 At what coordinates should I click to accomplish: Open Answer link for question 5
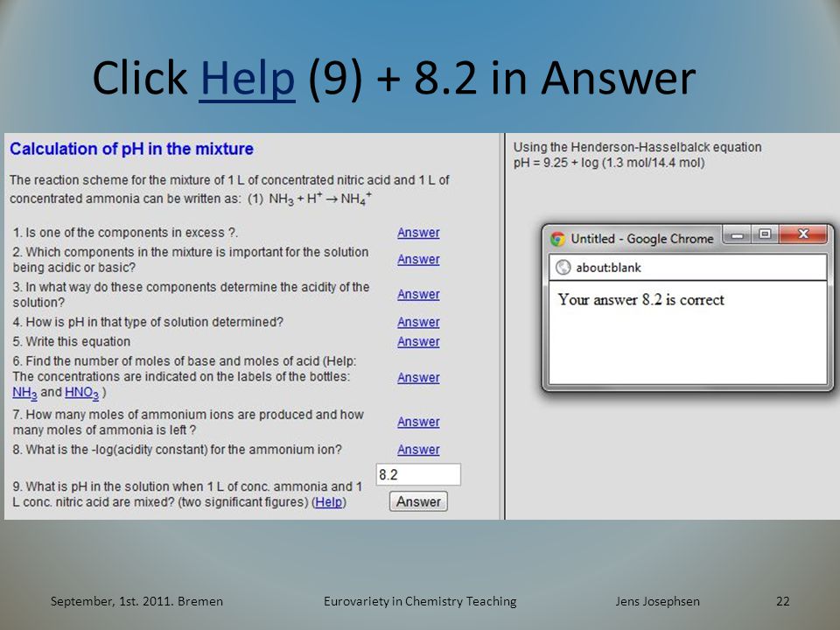coord(418,342)
